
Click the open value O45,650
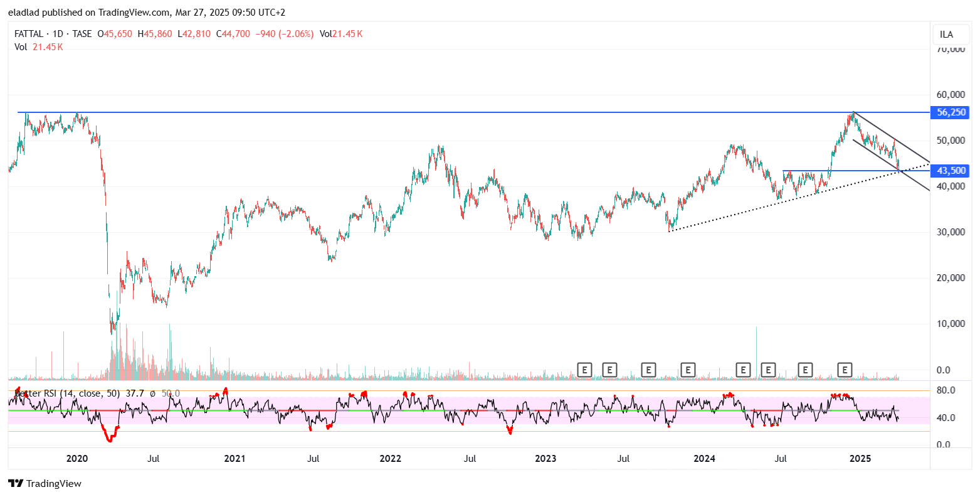115,34
